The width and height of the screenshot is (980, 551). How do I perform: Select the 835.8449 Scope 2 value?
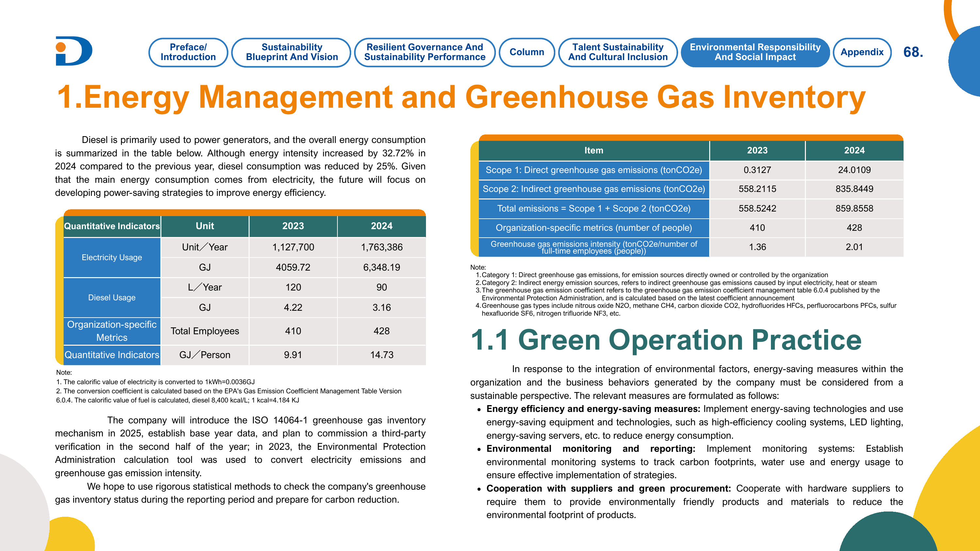(x=854, y=189)
